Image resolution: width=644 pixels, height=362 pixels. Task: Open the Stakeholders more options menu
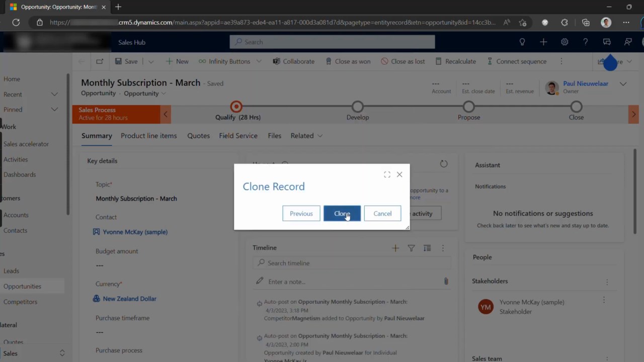click(x=607, y=282)
